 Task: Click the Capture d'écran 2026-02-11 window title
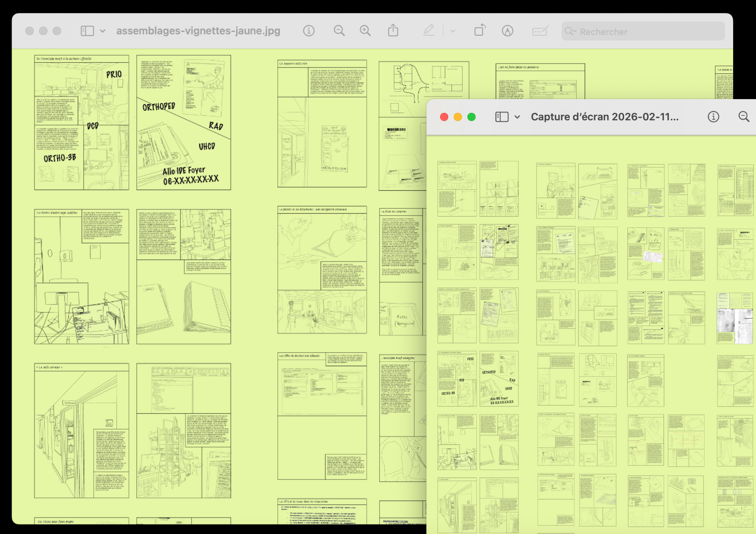(604, 117)
